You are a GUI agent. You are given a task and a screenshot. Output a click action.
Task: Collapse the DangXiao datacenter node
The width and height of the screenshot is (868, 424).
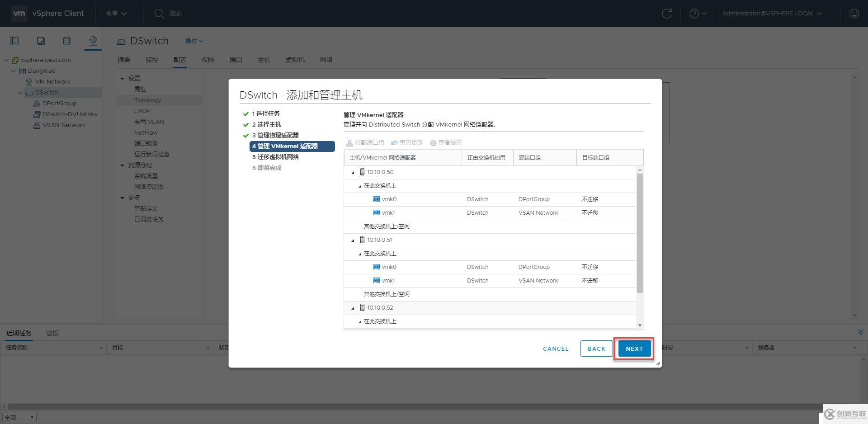click(13, 71)
